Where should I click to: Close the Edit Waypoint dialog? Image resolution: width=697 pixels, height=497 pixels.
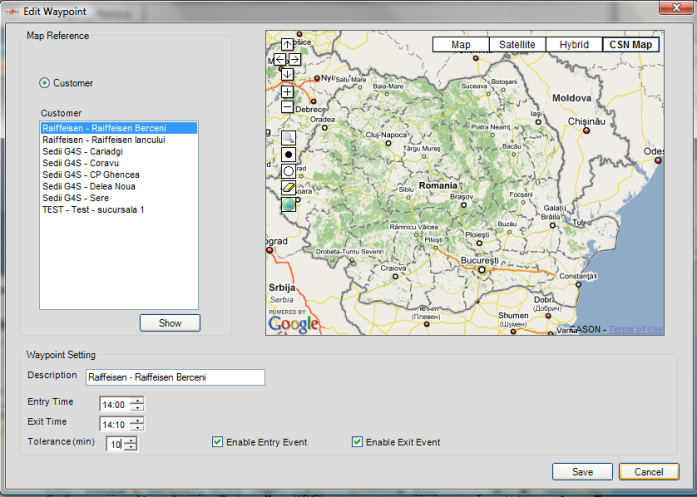676,8
